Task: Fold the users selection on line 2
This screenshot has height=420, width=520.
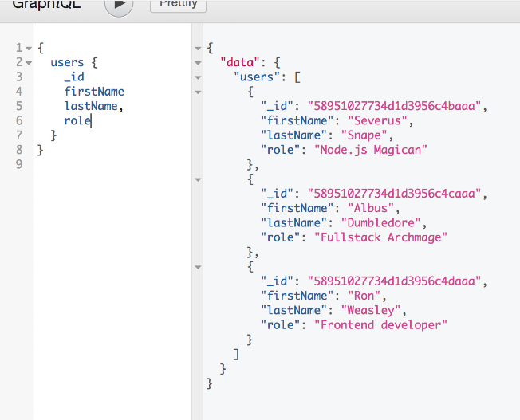Action: click(x=29, y=62)
